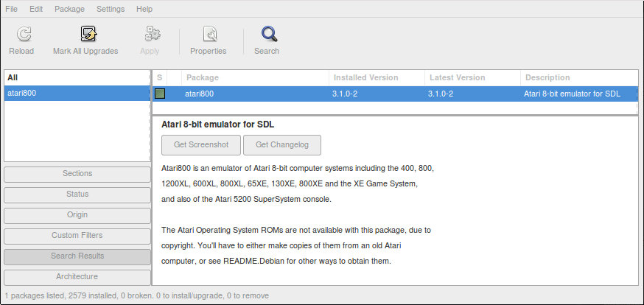Open the Custom Filters view
Viewport: 644px width, 305px height.
(x=77, y=236)
